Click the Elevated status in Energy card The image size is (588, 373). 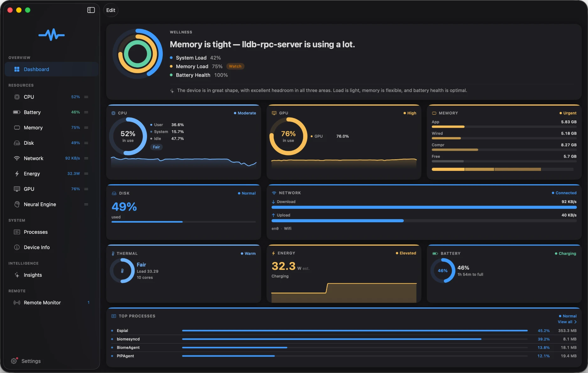tap(406, 253)
